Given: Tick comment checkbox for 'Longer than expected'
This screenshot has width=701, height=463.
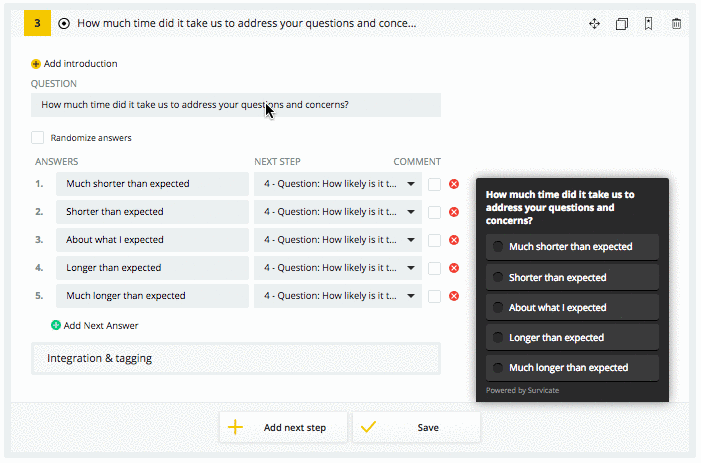Looking at the screenshot, I should (435, 268).
